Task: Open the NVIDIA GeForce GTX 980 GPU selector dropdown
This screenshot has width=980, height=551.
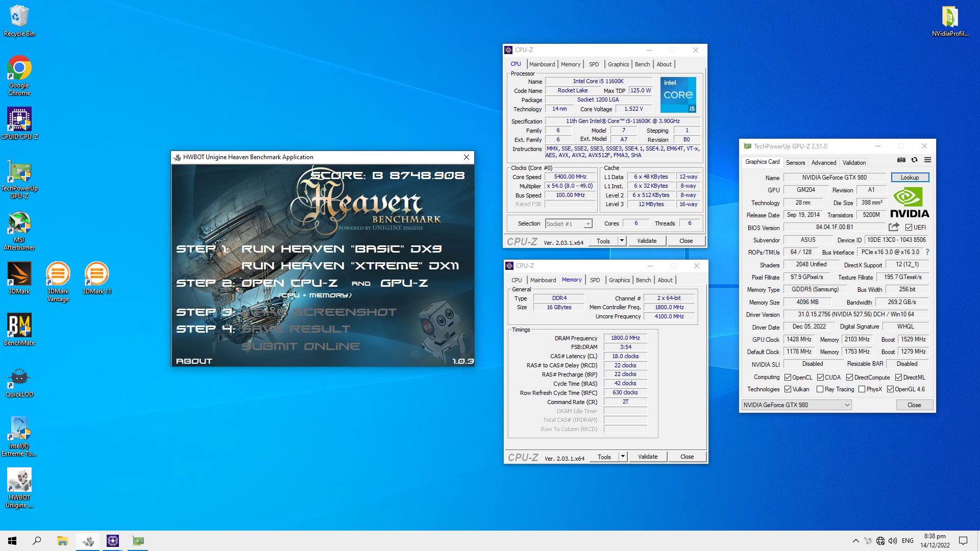Action: (796, 405)
